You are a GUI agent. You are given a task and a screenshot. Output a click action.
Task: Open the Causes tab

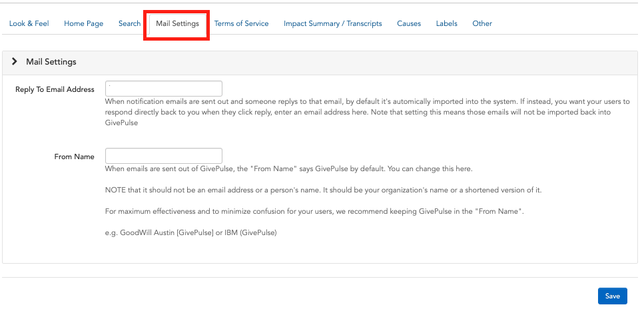click(409, 23)
